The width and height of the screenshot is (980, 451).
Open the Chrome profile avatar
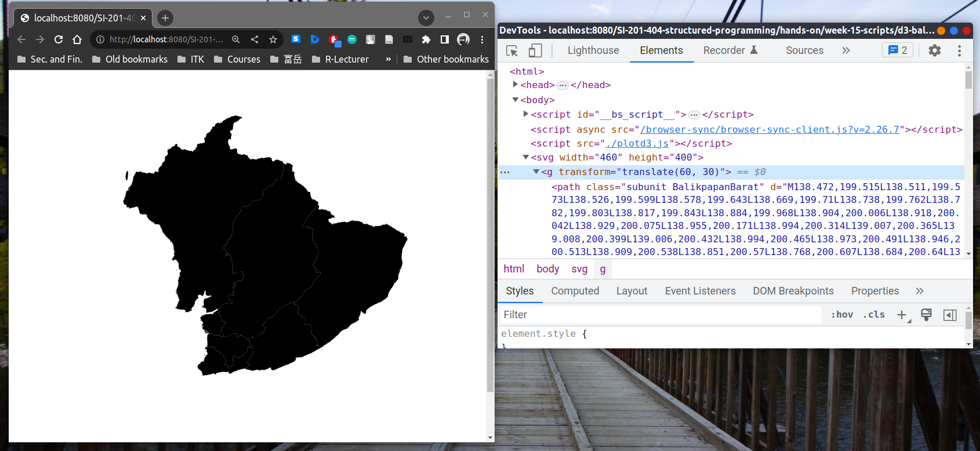tap(463, 39)
